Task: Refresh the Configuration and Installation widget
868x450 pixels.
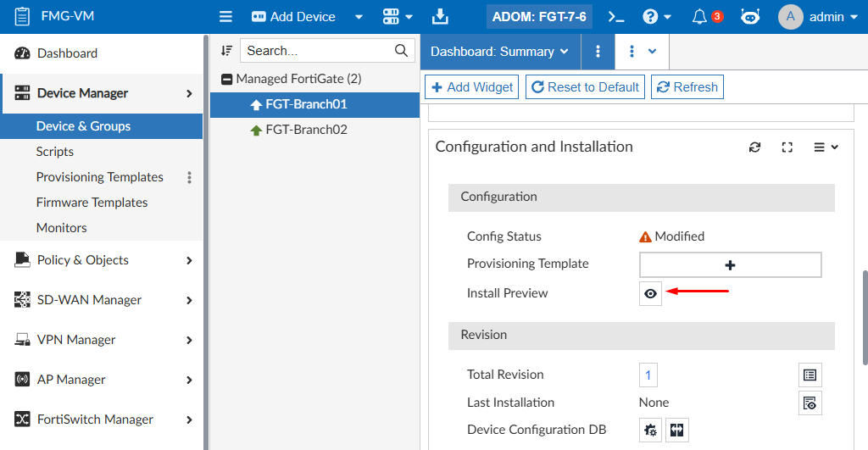Action: (x=755, y=147)
